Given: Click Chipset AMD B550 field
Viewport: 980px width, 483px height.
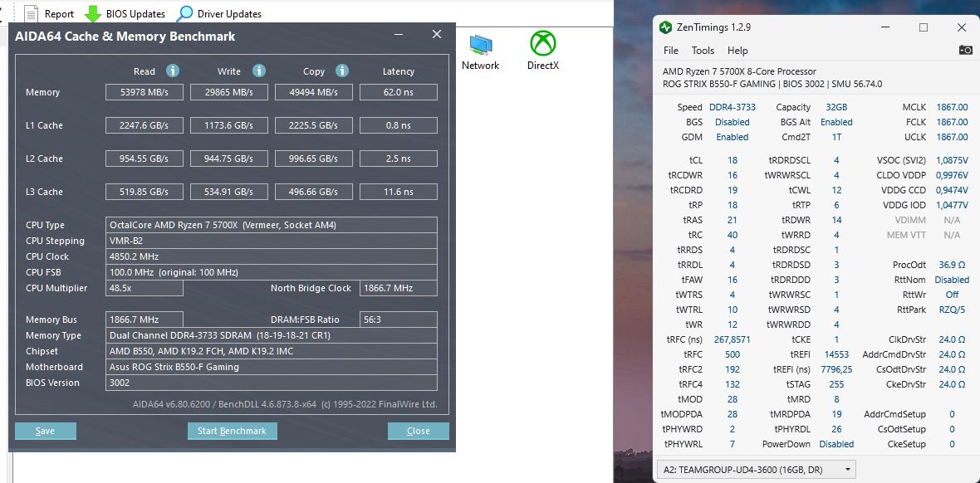Looking at the screenshot, I should [272, 351].
